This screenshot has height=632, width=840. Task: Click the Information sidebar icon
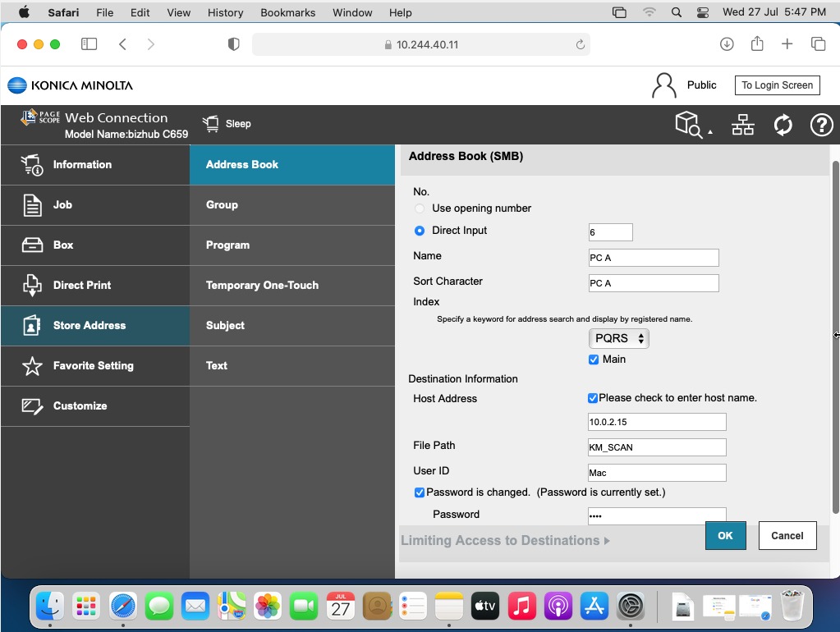(32, 165)
